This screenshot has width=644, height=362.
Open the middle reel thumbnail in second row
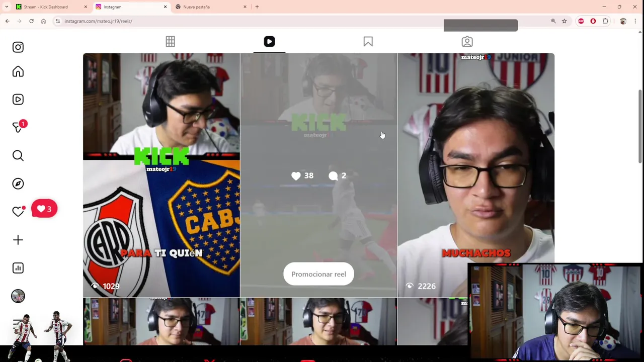click(x=318, y=321)
